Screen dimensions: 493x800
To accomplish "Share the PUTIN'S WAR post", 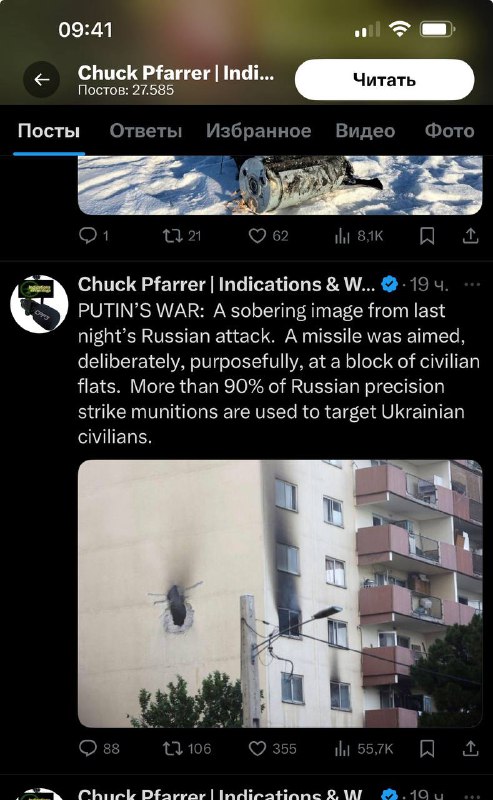I will click(470, 749).
